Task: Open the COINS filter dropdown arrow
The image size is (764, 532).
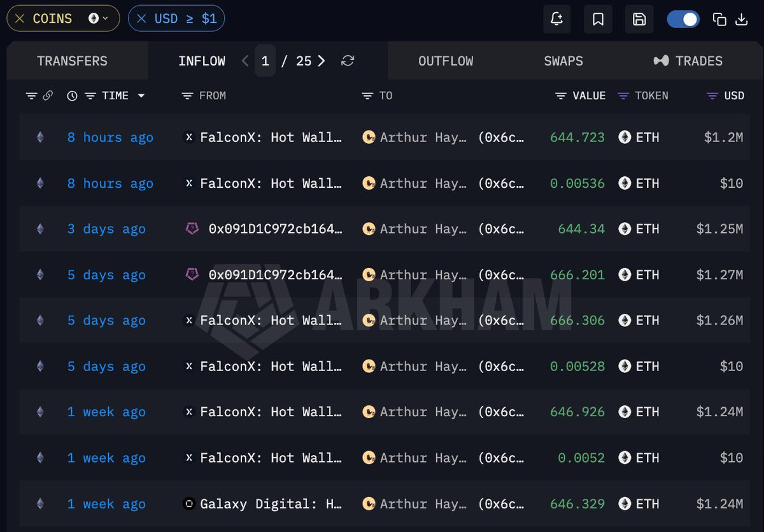Action: (x=105, y=18)
